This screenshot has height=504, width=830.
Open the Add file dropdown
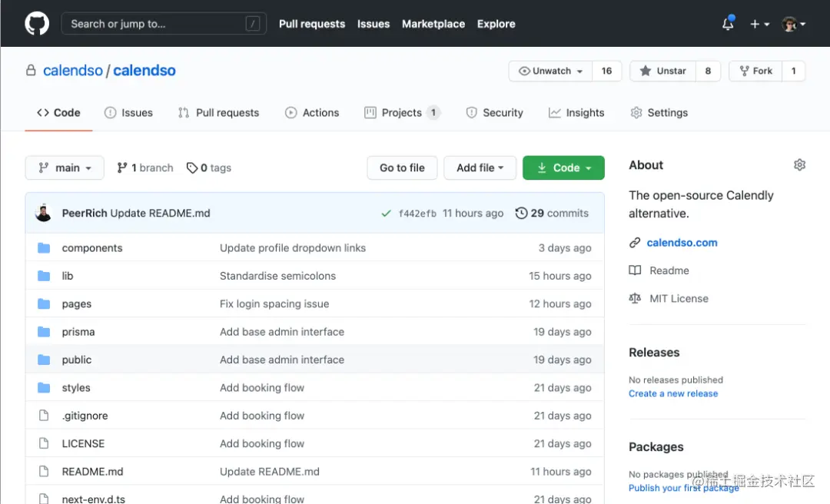pos(480,167)
